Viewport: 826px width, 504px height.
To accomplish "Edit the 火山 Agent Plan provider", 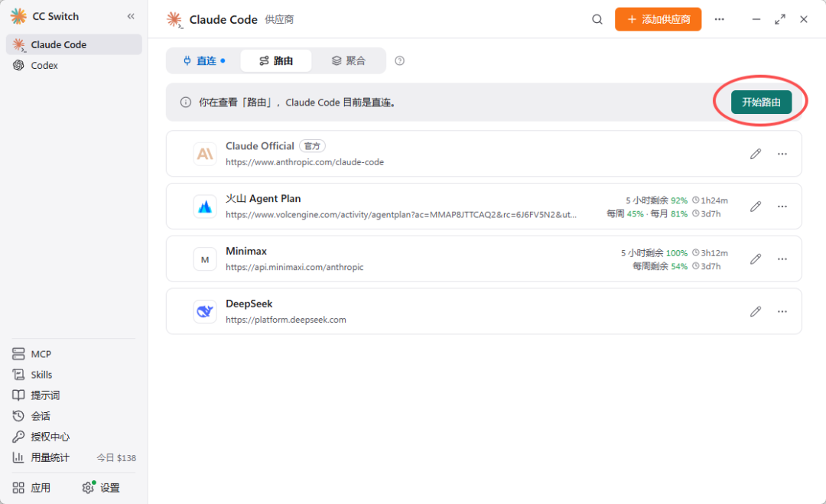I will (x=756, y=206).
